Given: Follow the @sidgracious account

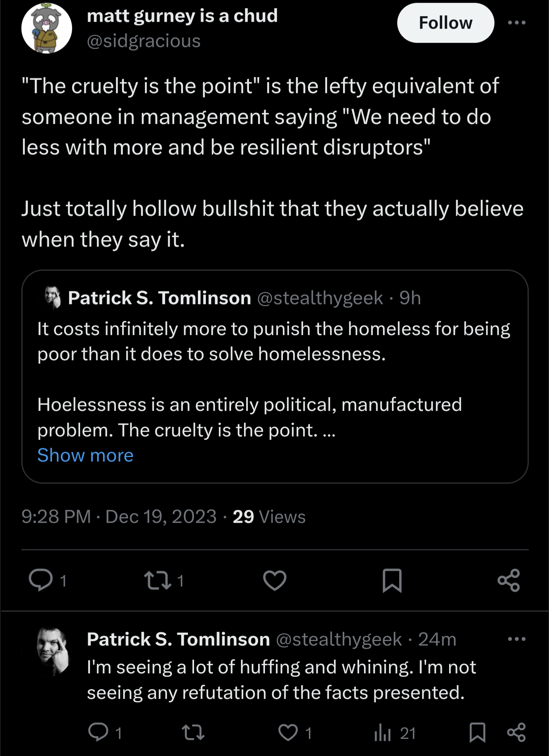Looking at the screenshot, I should pos(445,23).
